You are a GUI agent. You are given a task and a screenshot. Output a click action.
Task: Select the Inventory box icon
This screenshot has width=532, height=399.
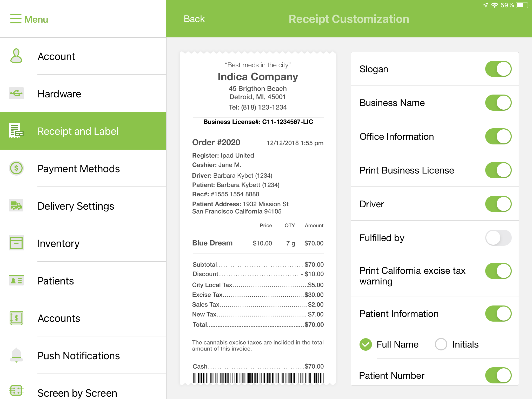16,243
